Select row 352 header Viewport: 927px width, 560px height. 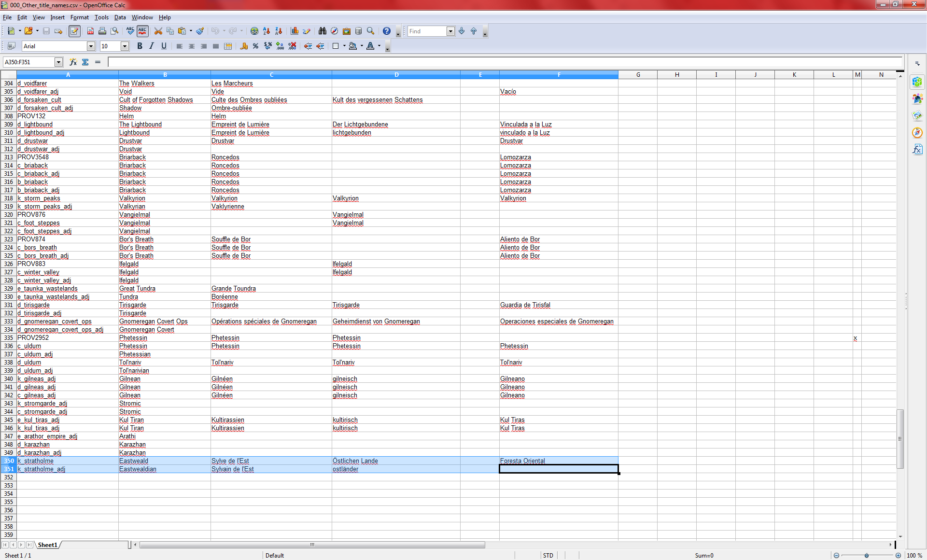point(9,477)
